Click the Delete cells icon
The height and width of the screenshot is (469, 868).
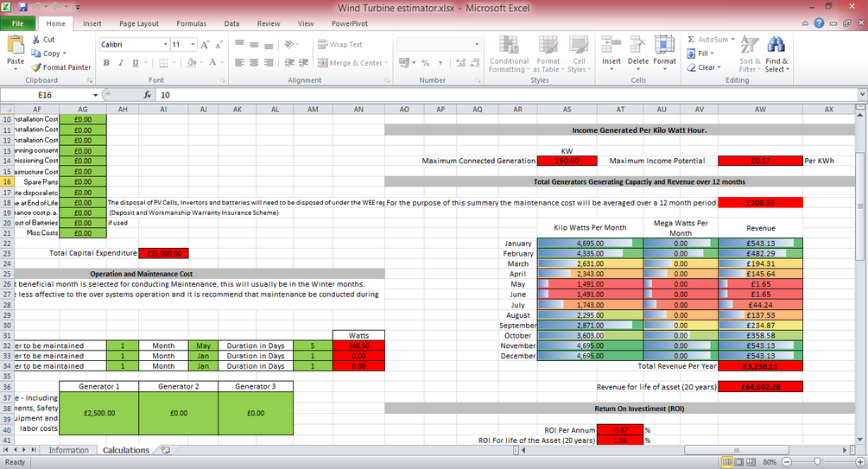(x=637, y=44)
